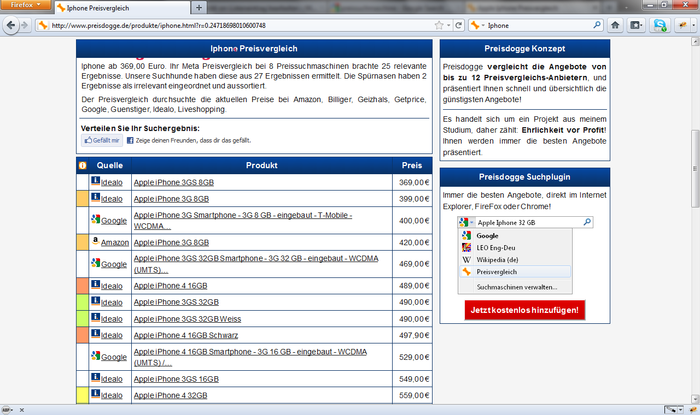Select LEO Eng-Deu in the plugin menu
This screenshot has height=415, width=700.
click(515, 248)
